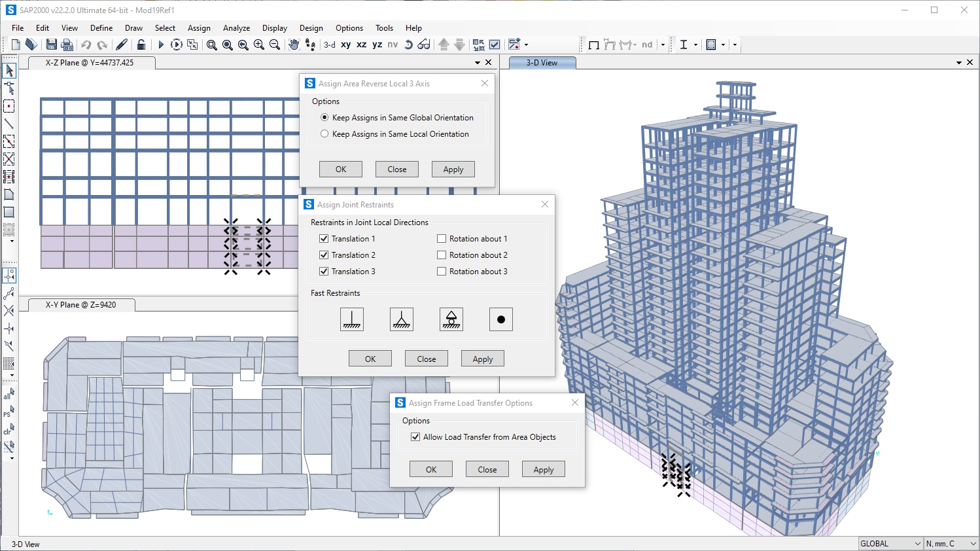This screenshot has width=980, height=551.
Task: Click the Run Analysis play icon
Action: (x=161, y=44)
